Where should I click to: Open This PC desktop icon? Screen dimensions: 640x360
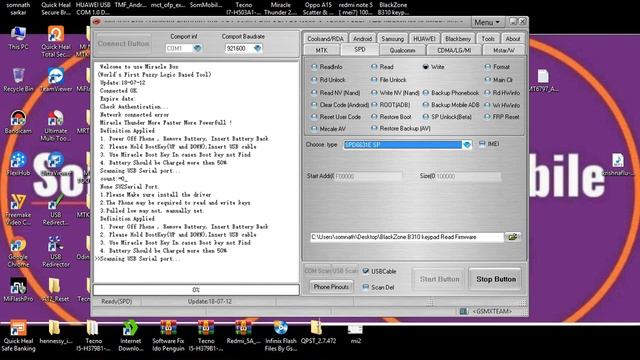(18, 38)
